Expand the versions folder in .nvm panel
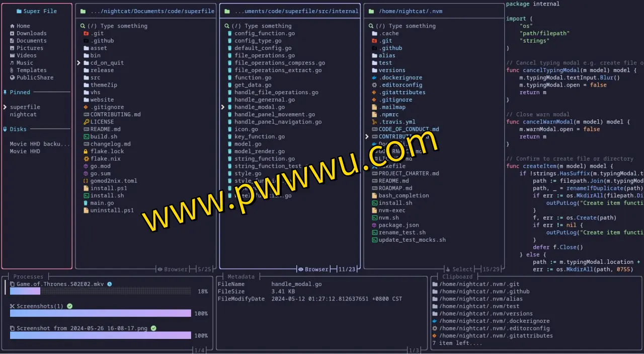 [391, 70]
